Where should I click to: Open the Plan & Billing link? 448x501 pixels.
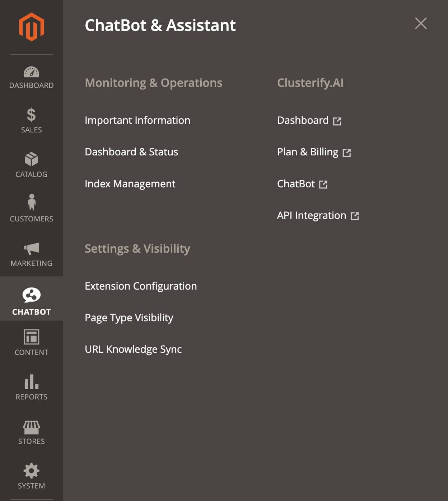coord(308,152)
